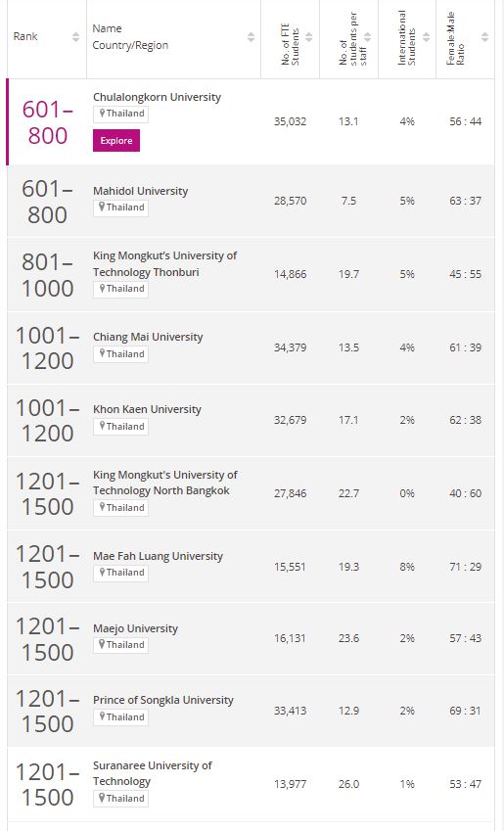Sort by students per staff arrows
The height and width of the screenshot is (831, 504).
point(367,36)
